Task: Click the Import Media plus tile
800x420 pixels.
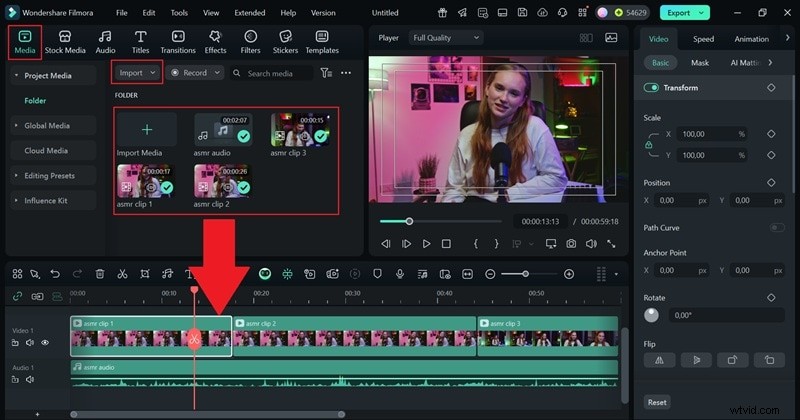Action: coord(146,130)
